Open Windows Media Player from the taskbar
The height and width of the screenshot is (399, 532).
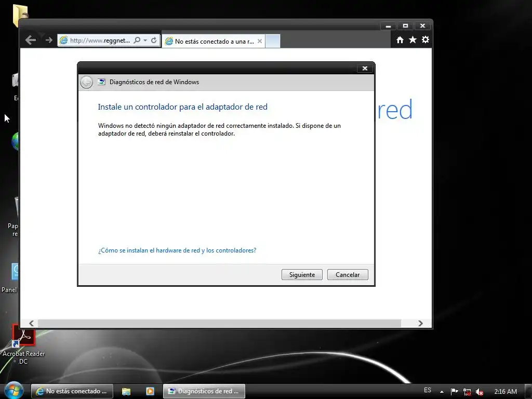point(150,391)
